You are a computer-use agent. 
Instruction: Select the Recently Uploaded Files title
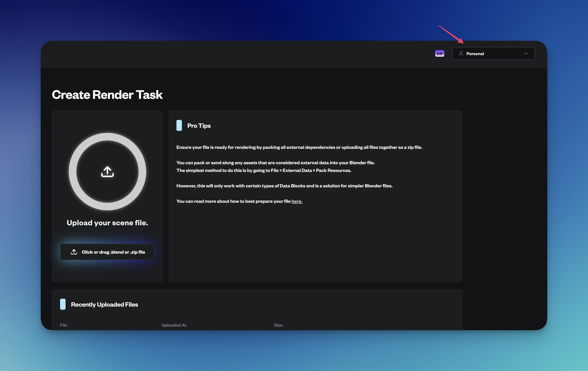click(x=105, y=305)
